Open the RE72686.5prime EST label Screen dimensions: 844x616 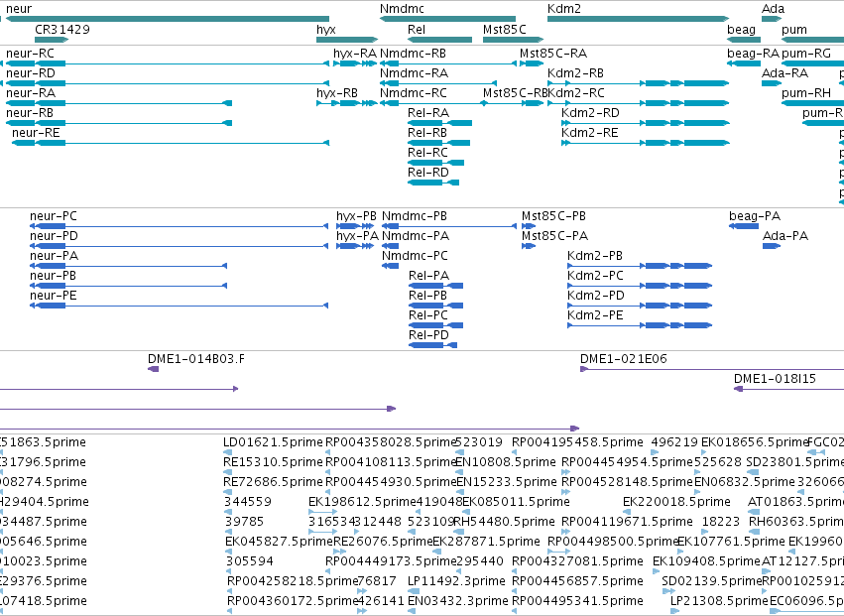point(273,482)
